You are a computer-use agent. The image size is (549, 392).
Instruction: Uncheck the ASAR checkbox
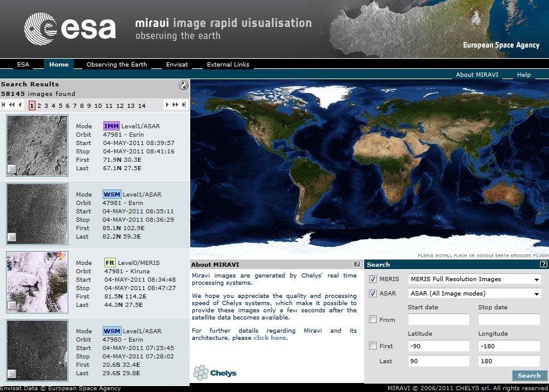[x=373, y=293]
